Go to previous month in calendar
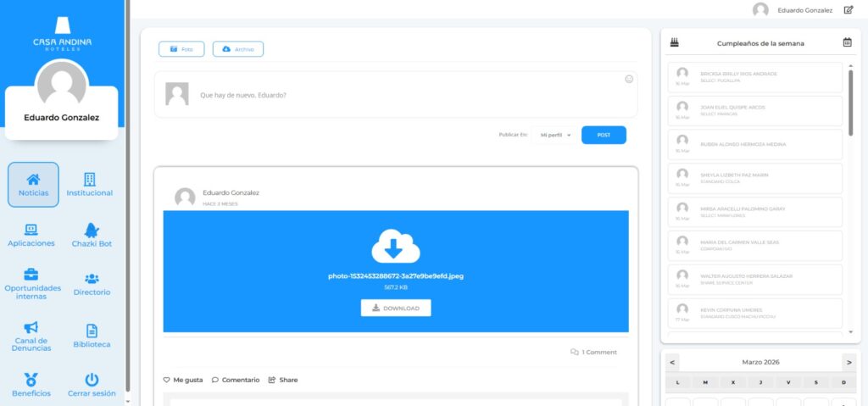This screenshot has width=868, height=406. click(x=672, y=362)
